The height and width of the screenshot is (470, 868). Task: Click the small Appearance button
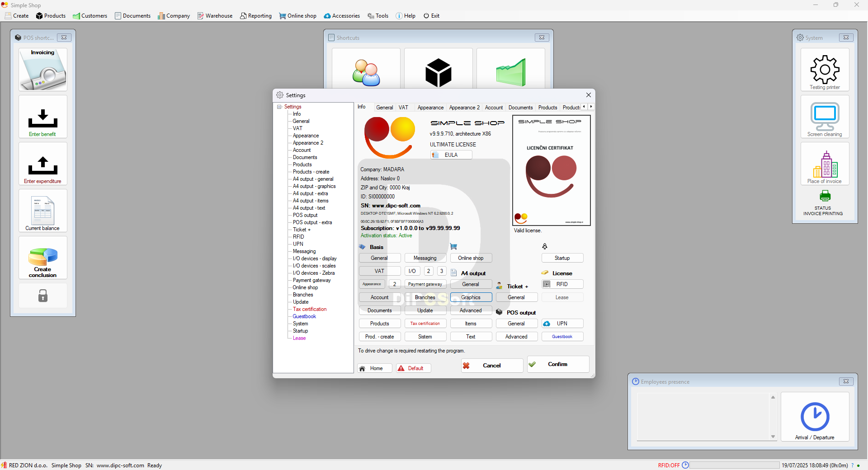point(372,284)
